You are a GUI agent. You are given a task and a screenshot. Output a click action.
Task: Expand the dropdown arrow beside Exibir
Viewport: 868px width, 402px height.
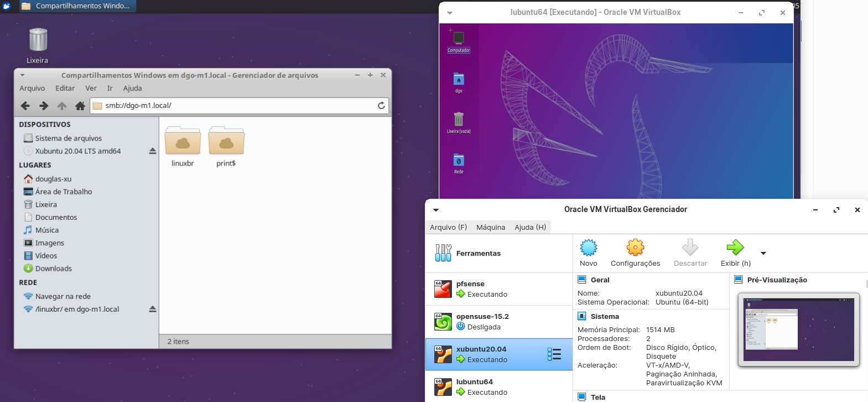click(763, 254)
